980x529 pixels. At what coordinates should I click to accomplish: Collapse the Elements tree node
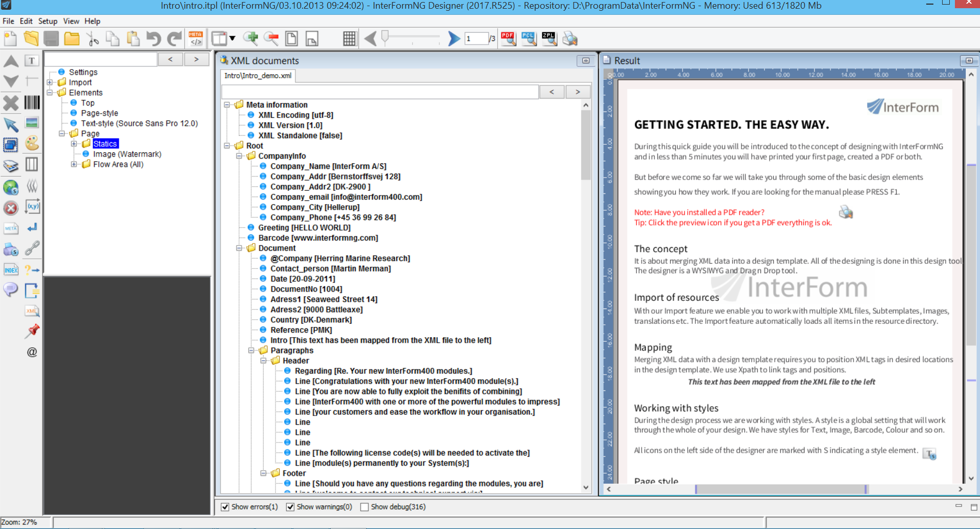tap(50, 93)
